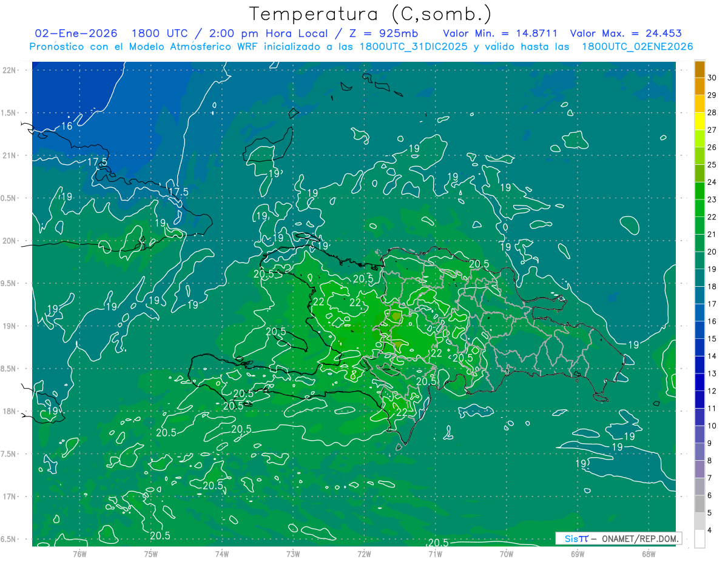Click the "21N" latitude axis label
Viewport: 728px width, 562px height.
pos(9,155)
